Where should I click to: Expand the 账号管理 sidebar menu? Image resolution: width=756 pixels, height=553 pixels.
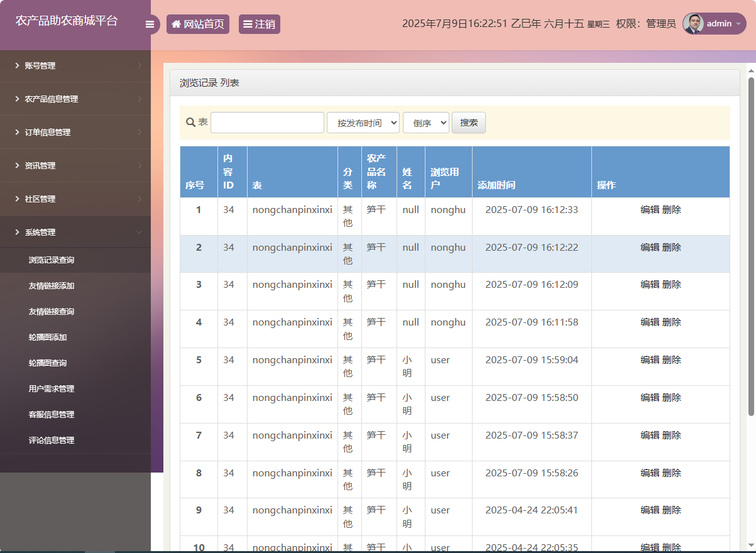tap(40, 66)
